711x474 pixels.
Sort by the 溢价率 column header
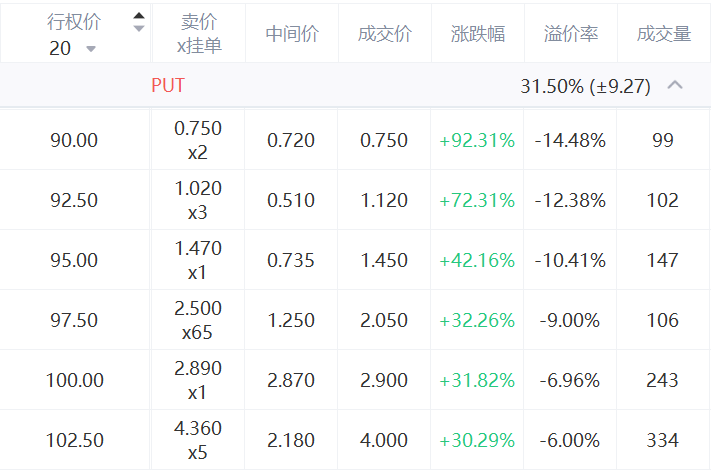[x=571, y=34]
